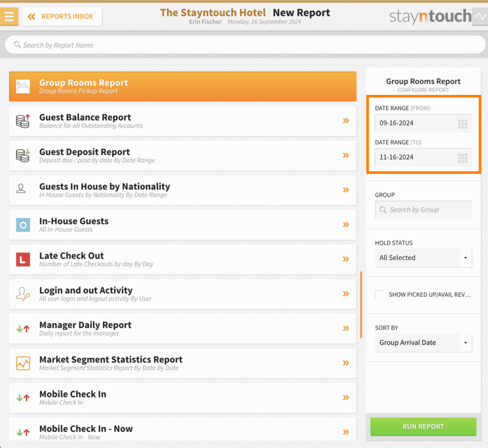Expand Guest Deposit Report with chevron
488x448 pixels.
tap(346, 155)
